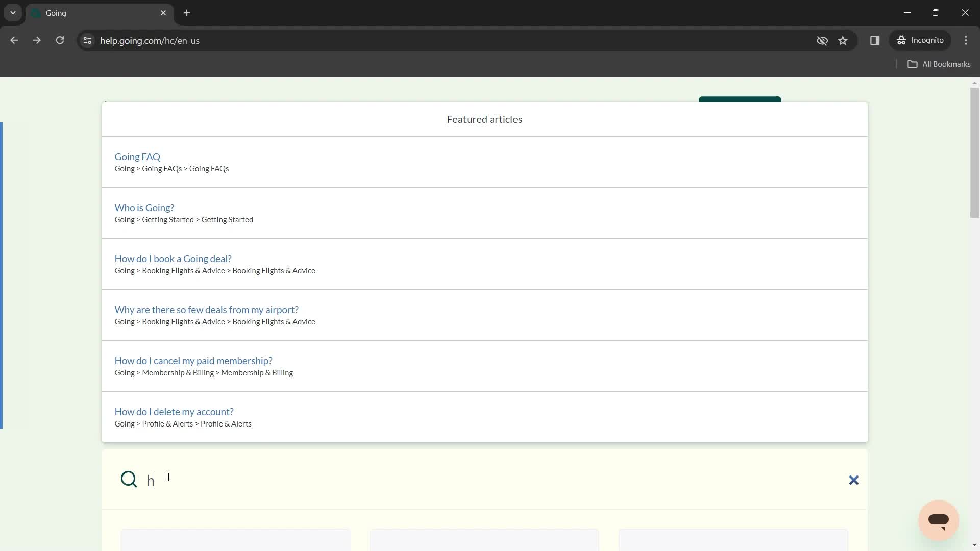
Task: Click All Bookmarks expander
Action: pos(941,64)
